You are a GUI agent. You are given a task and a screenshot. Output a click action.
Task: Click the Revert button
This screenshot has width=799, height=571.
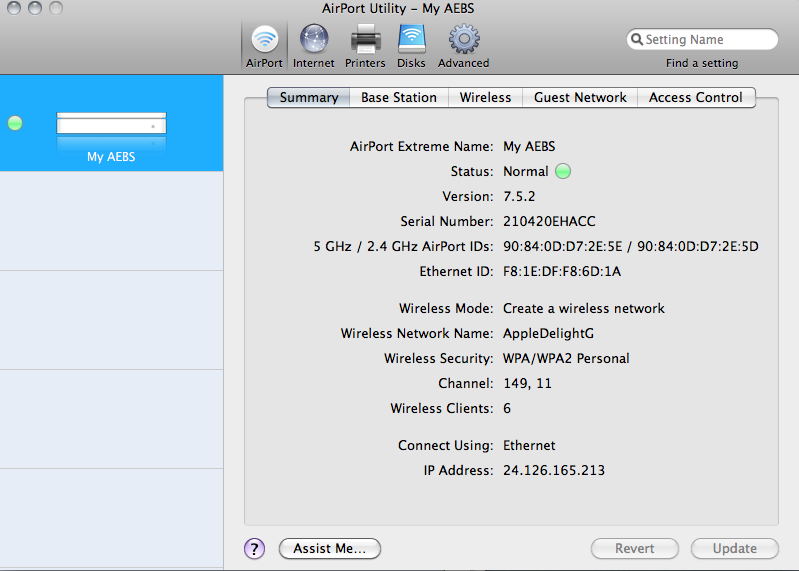point(634,549)
